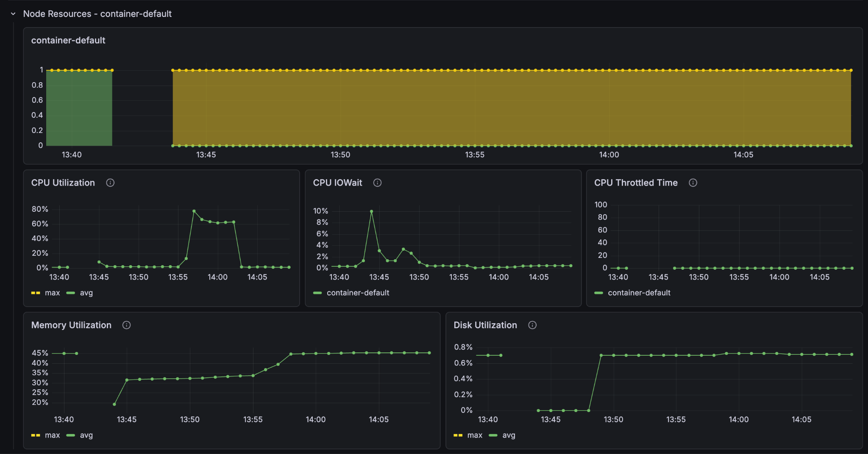This screenshot has width=868, height=454.
Task: Click the avg legend label in Disk Utilization
Action: [x=509, y=435]
